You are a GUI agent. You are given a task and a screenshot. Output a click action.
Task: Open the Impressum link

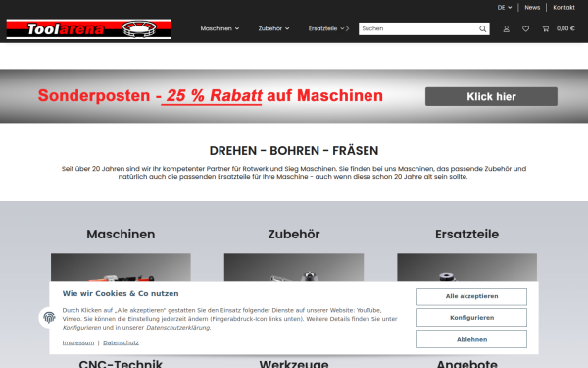coord(78,342)
